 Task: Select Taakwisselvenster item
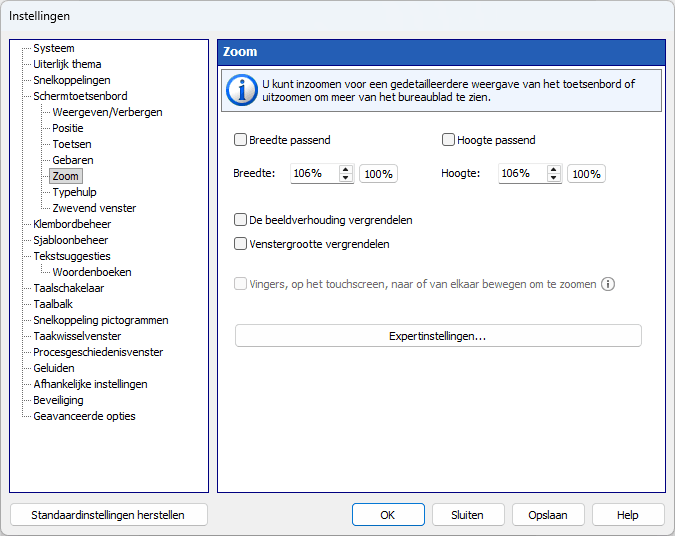[x=77, y=336]
